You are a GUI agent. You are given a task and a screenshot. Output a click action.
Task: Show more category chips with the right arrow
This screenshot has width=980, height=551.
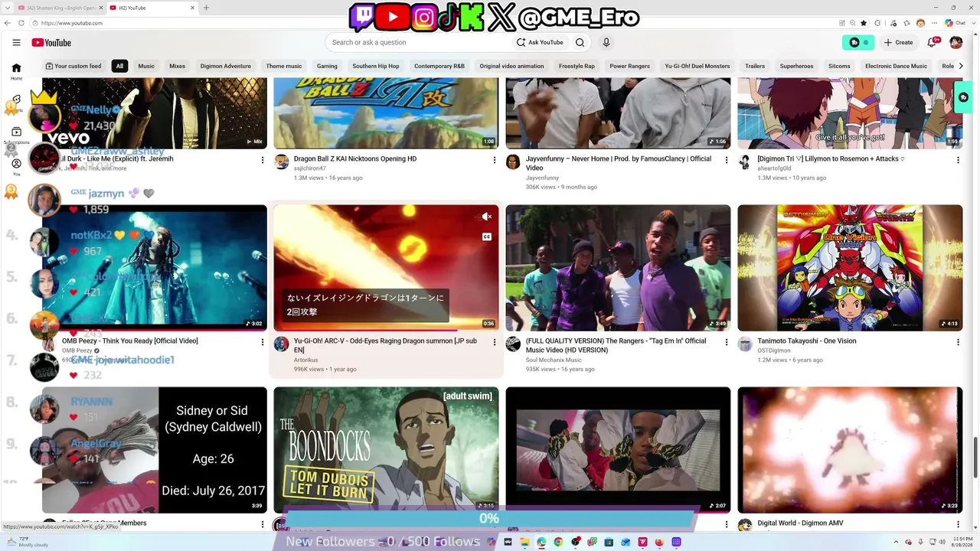coord(962,66)
